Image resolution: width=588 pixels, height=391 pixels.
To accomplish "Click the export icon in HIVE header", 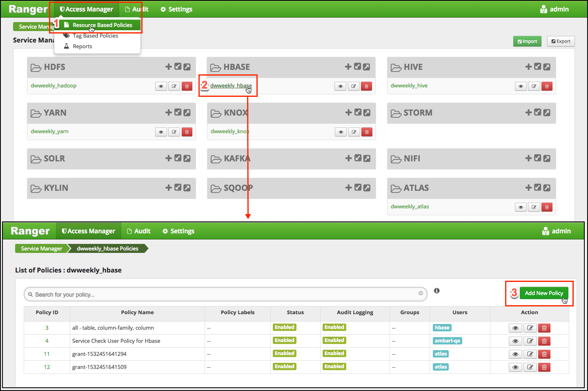I will coord(547,67).
